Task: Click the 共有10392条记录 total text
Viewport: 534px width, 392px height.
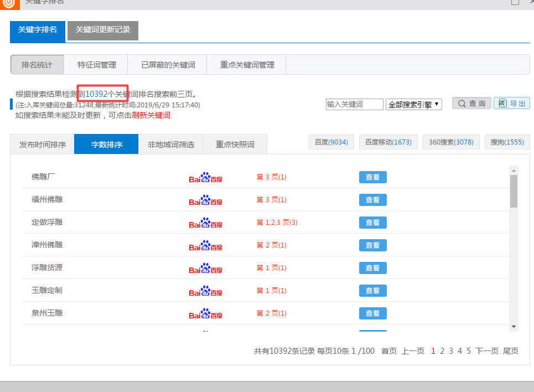Action: (x=284, y=351)
